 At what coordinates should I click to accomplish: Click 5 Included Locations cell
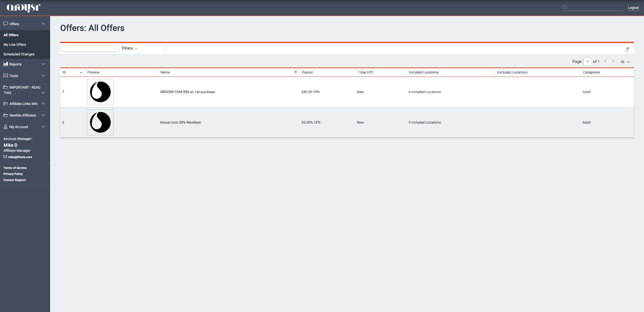[425, 122]
